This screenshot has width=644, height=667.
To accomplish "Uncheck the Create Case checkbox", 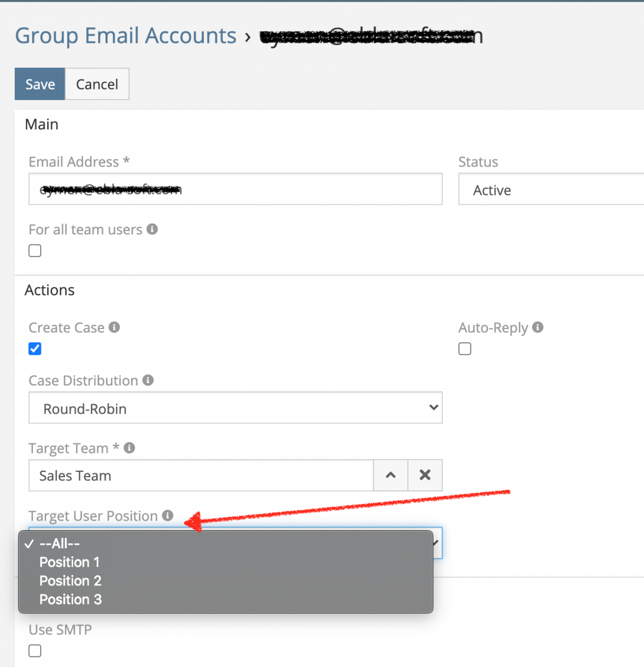I will [35, 349].
